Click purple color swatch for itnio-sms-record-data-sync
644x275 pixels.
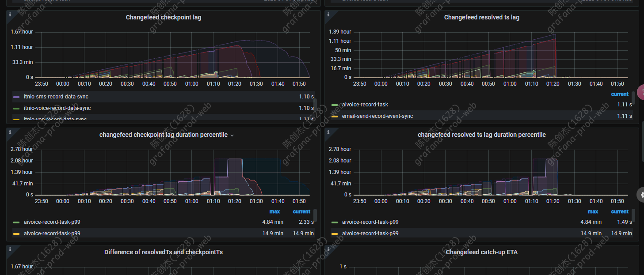(16, 97)
